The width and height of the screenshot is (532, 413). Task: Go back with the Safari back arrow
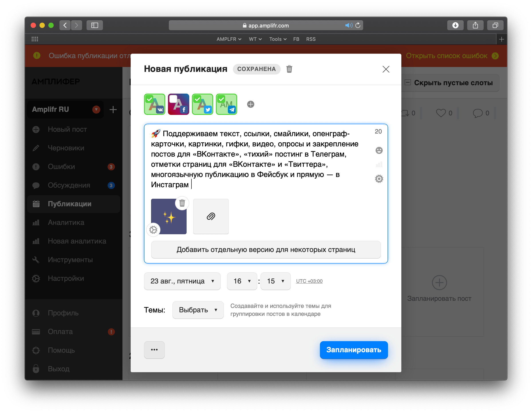point(65,25)
